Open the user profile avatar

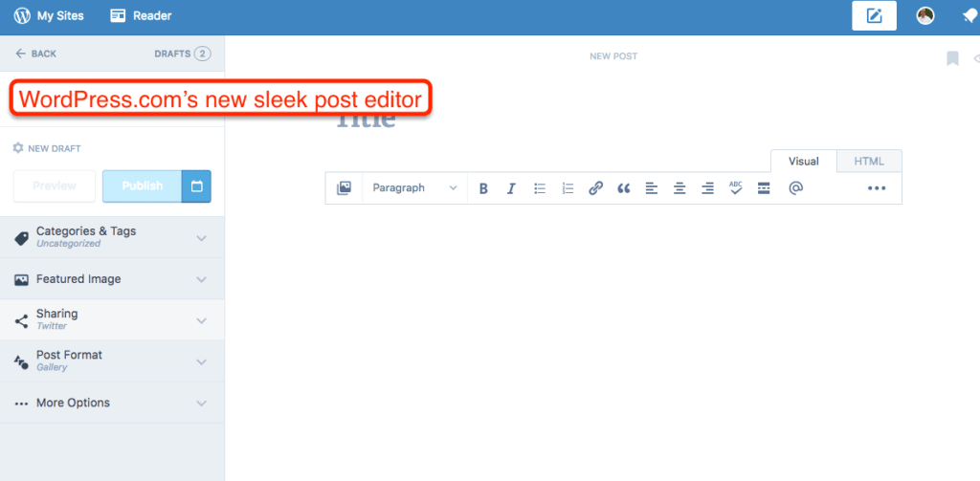(925, 16)
